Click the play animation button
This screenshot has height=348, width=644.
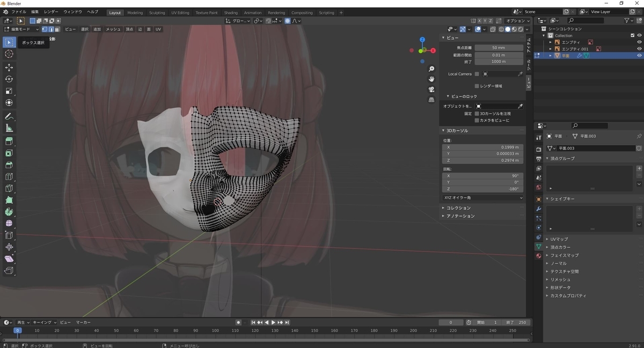point(273,322)
